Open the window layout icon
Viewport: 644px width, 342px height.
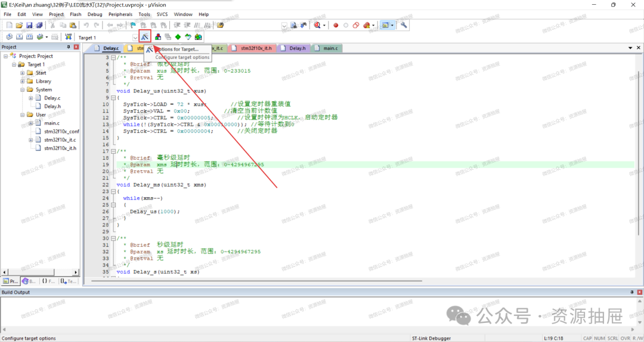tap(385, 26)
